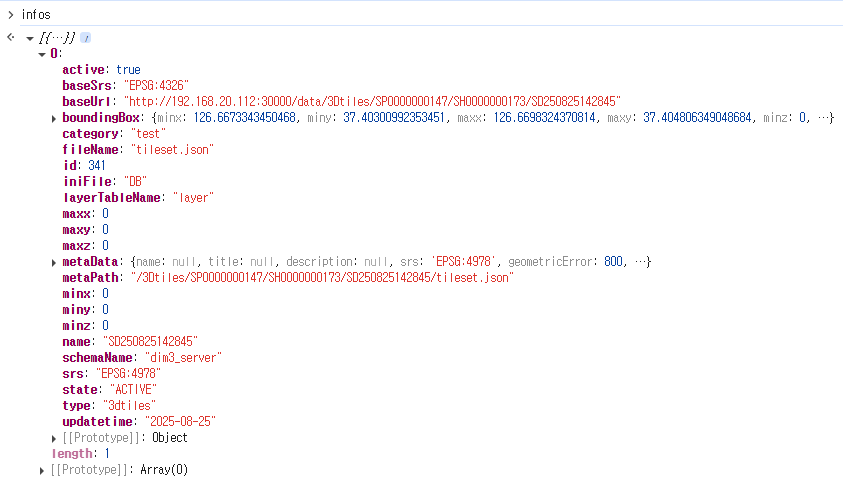The image size is (843, 484).
Task: Click the console output return arrow
Action: point(11,37)
